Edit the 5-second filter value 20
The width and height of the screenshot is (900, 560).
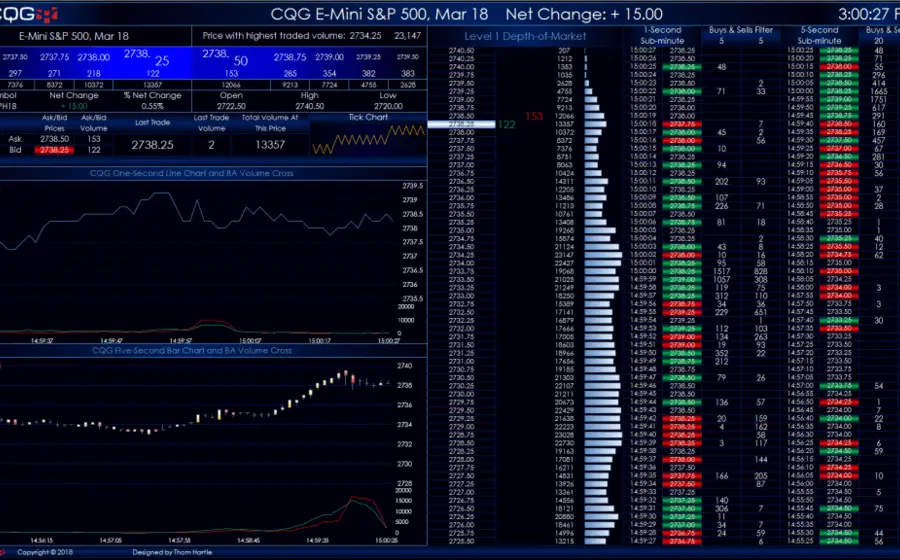pos(878,41)
